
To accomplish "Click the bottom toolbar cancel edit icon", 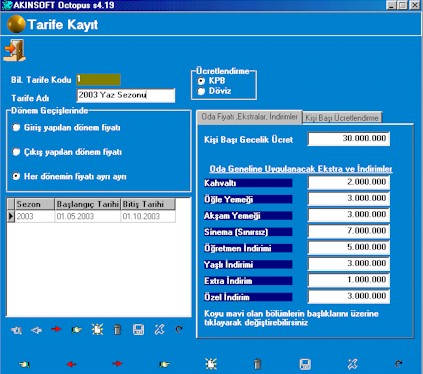I will pos(352,364).
